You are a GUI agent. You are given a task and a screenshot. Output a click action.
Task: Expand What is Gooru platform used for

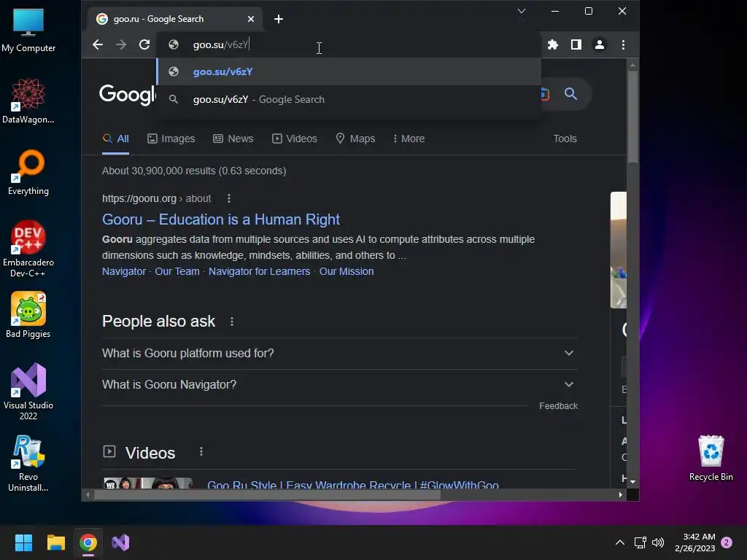(x=339, y=354)
